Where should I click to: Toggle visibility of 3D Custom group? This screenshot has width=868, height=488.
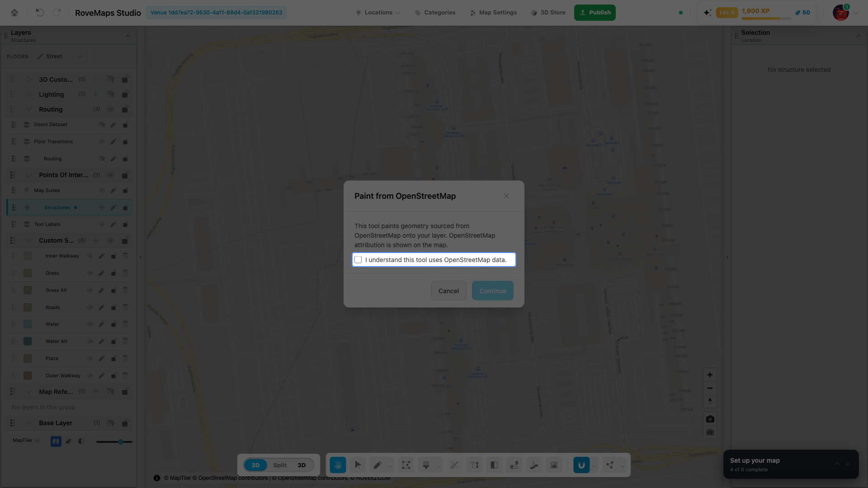(x=110, y=79)
